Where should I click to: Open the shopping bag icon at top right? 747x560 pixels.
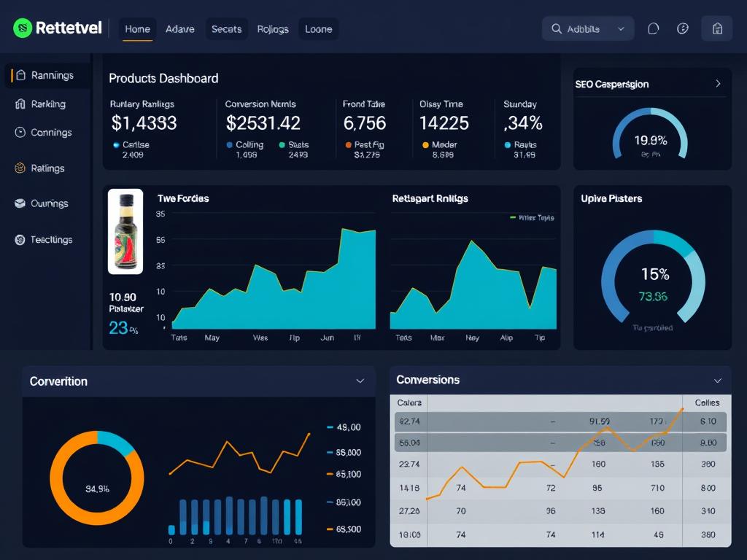716,28
